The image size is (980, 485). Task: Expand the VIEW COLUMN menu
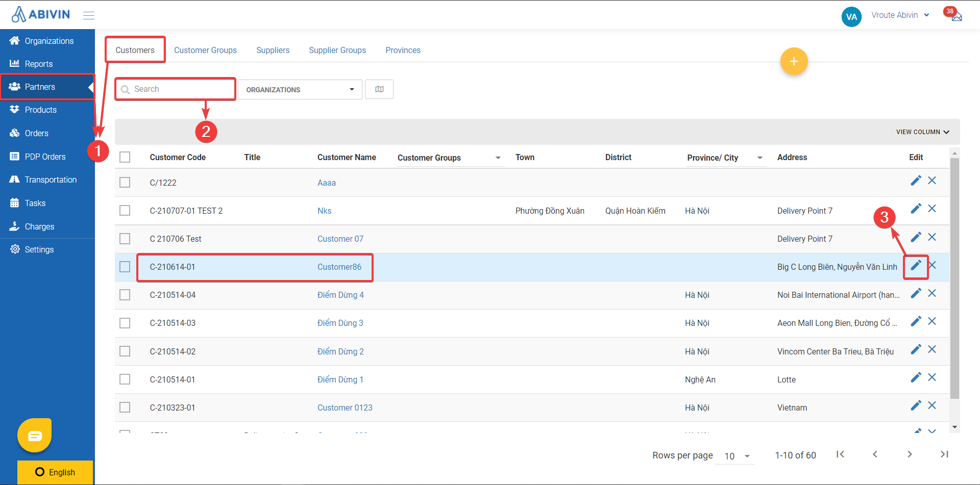pyautogui.click(x=922, y=132)
